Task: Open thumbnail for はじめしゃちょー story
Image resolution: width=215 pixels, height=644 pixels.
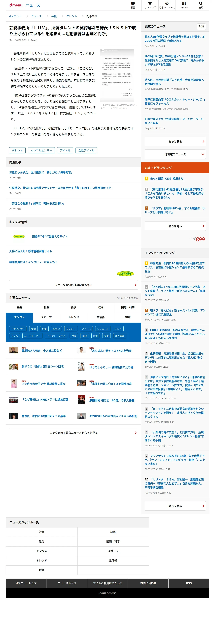Action: tap(81, 366)
